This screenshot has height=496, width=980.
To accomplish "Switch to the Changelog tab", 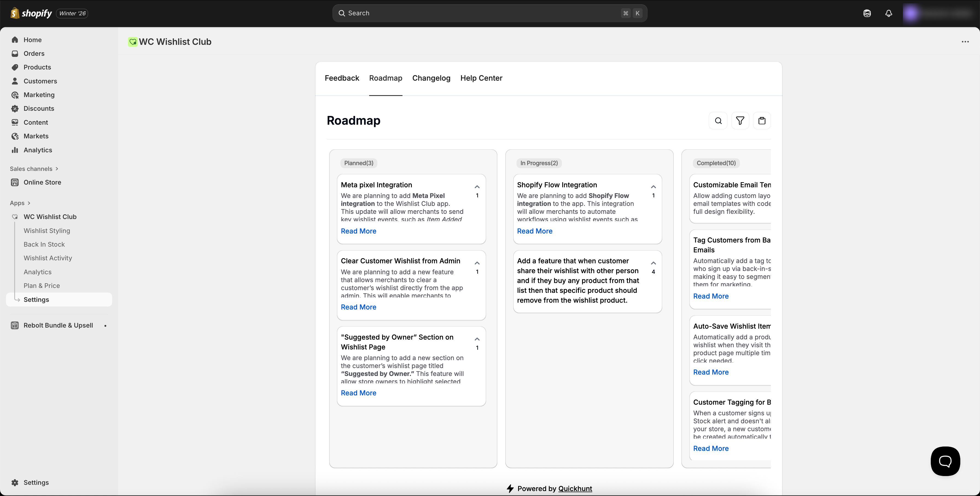I will (431, 78).
